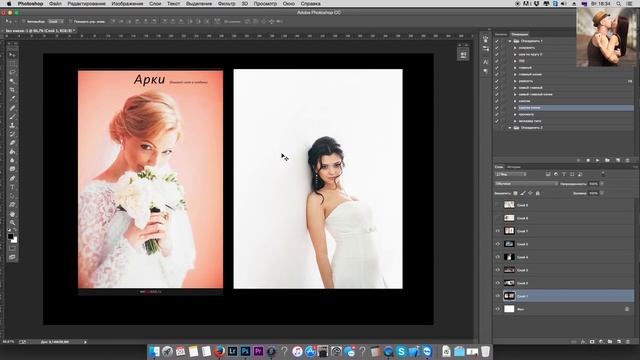The width and height of the screenshot is (640, 360).
Task: Select the Rectangular Marquee tool
Action: point(12,64)
